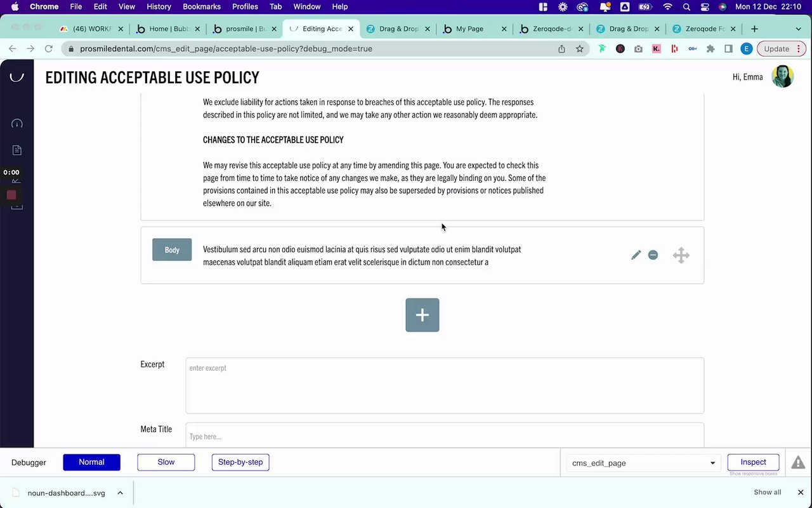Switch to the Home | Bubble tab
The height and width of the screenshot is (508, 812).
pos(168,29)
